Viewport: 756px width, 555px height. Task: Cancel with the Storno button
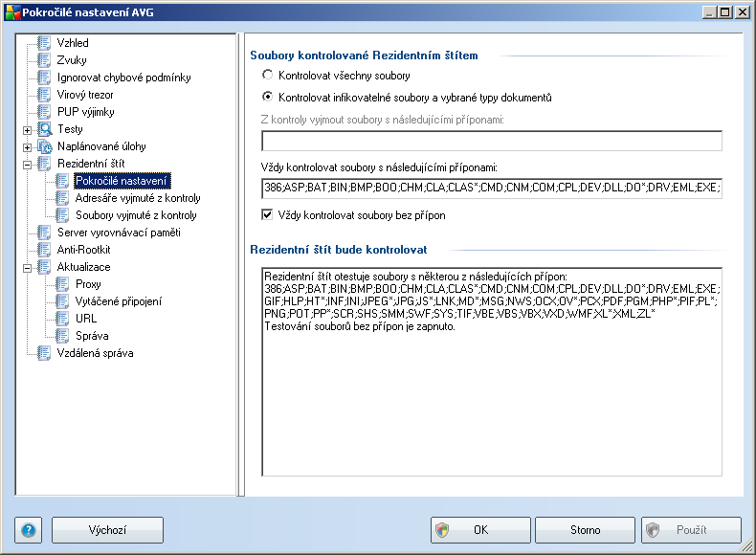coord(586,530)
